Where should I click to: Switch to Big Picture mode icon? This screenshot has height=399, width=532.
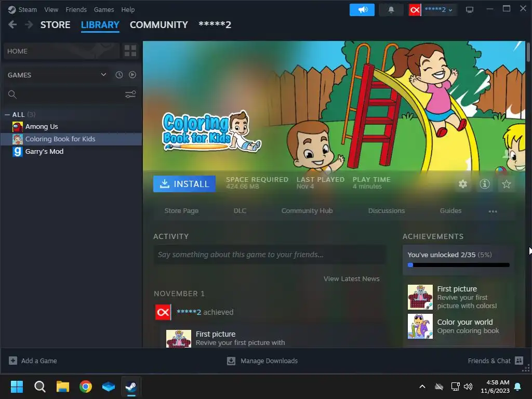tap(470, 10)
